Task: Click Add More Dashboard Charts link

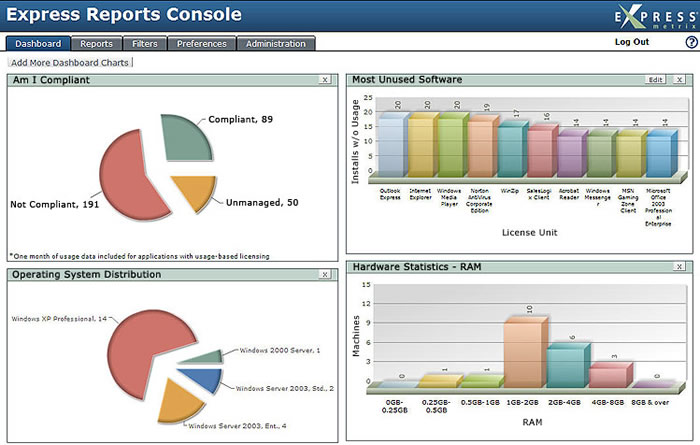Action: pyautogui.click(x=70, y=62)
